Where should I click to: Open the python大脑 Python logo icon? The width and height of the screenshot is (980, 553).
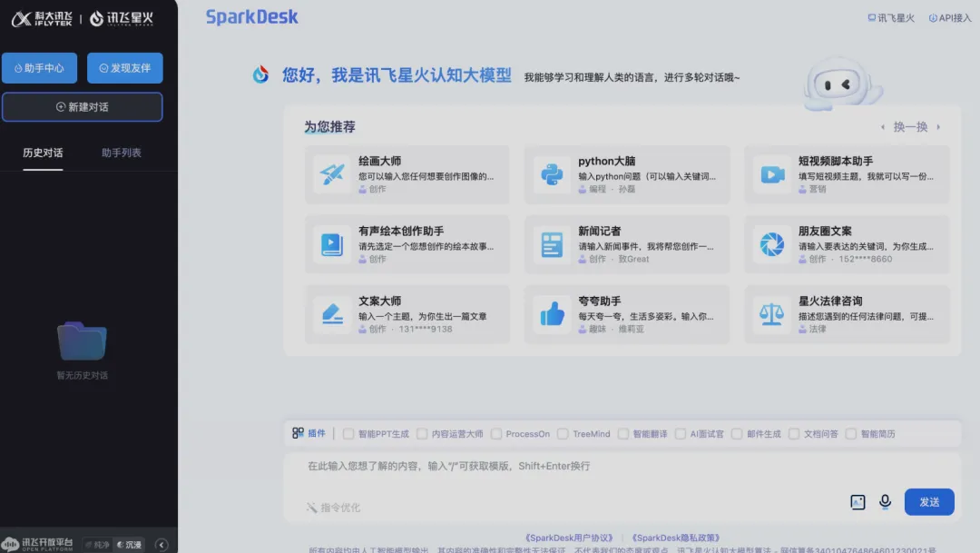[x=552, y=174]
